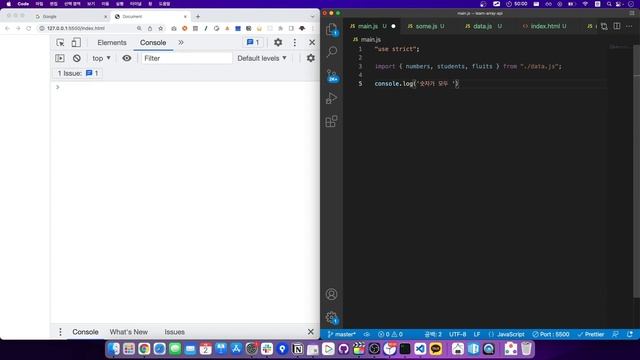This screenshot has height=360, width=640.
Task: Open errors and warnings status counter
Action: (x=390, y=334)
